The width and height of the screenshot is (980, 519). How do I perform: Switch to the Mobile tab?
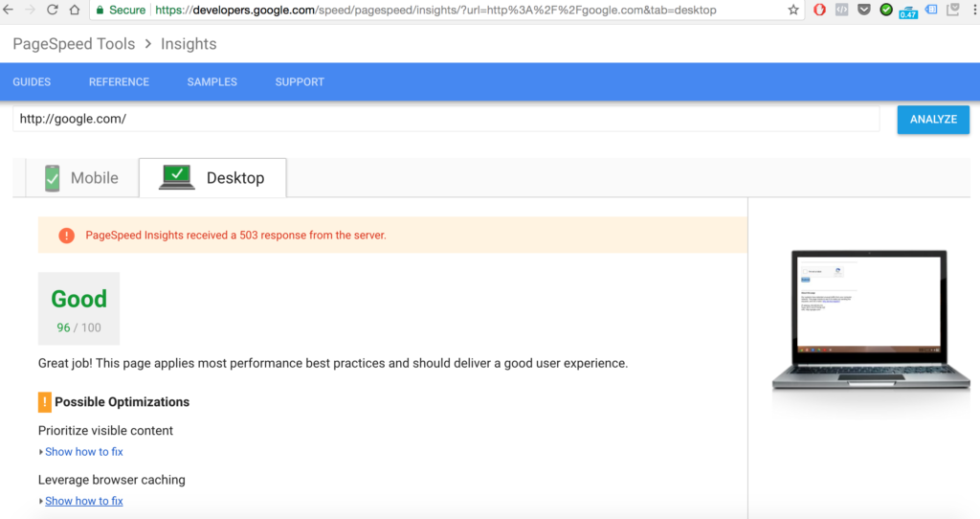[x=80, y=178]
